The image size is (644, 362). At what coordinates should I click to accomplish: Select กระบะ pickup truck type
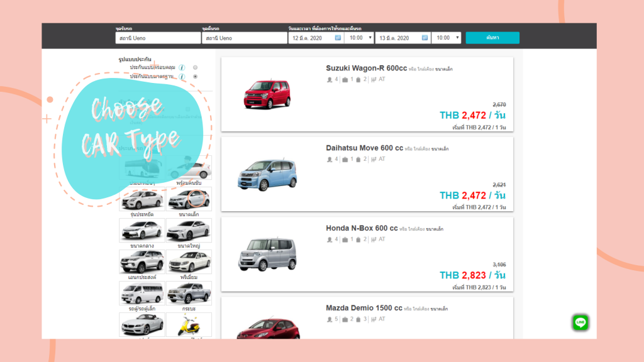(189, 293)
